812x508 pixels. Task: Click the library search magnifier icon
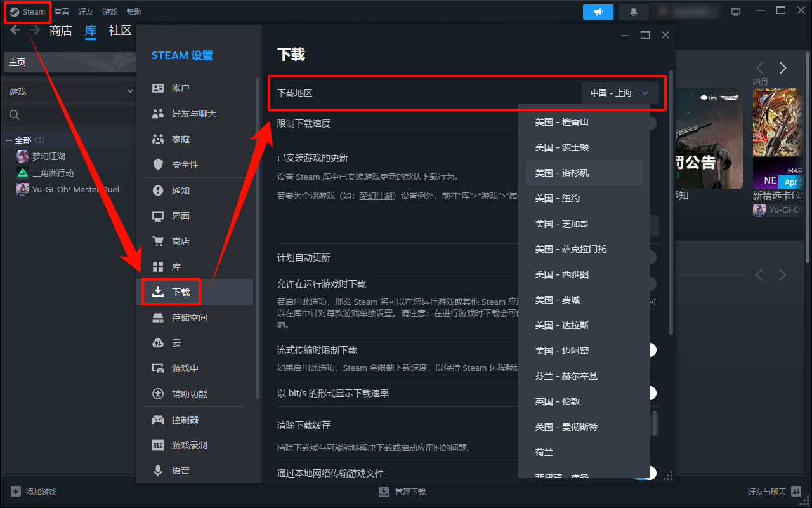(15, 115)
